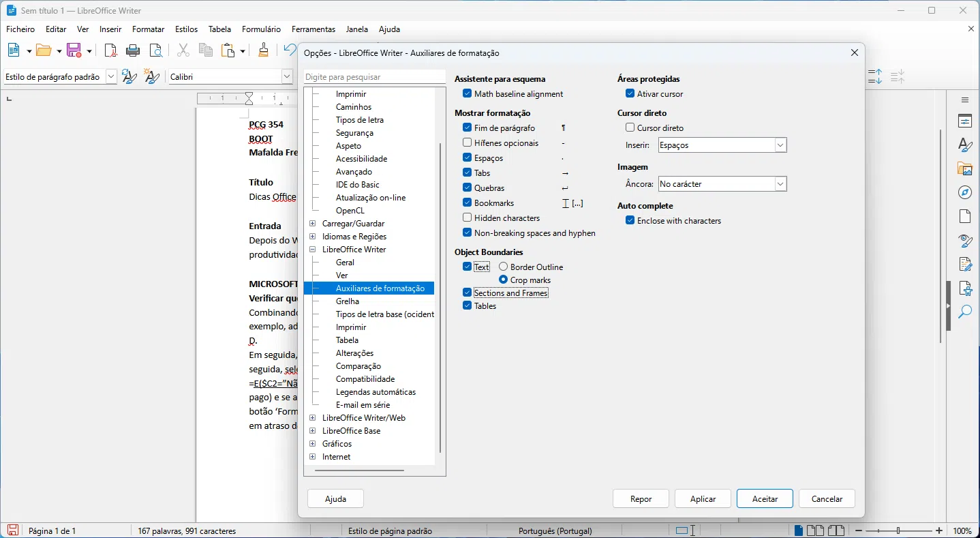Click the Aplicar button

[x=703, y=498]
